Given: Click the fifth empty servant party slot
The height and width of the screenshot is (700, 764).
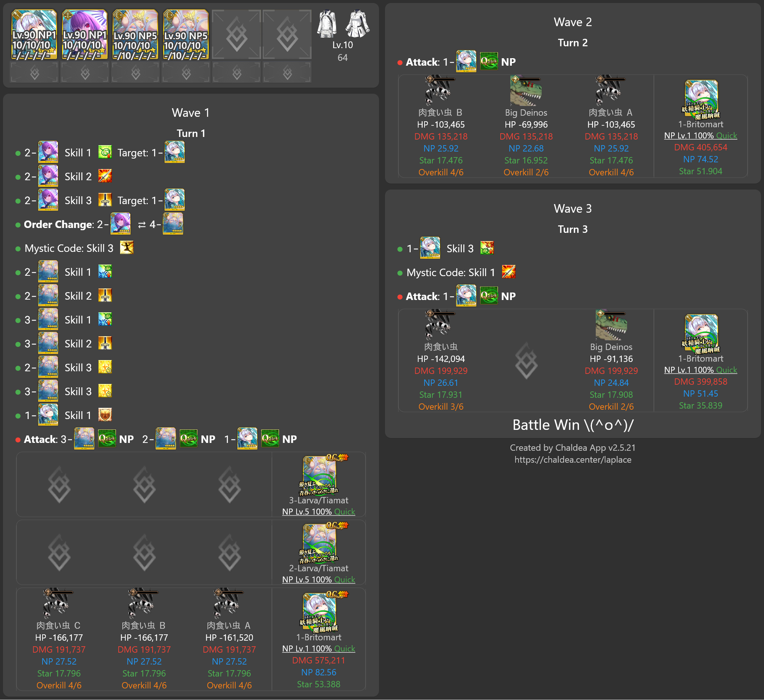Looking at the screenshot, I should [x=237, y=34].
